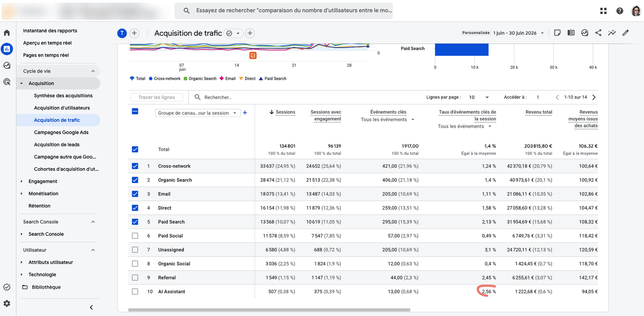Open the Explore icon in left rail
Image resolution: width=644 pixels, height=316 pixels.
tap(7, 65)
